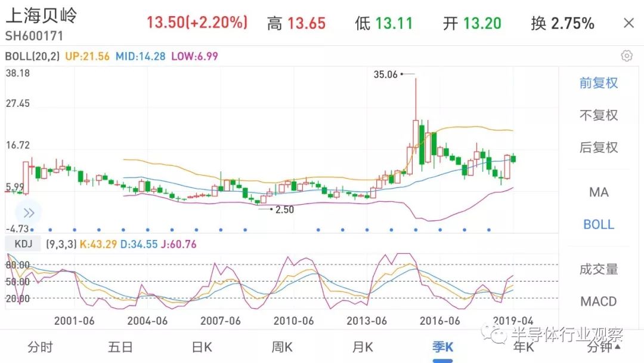This screenshot has height=363, width=644.
Task: Tap KDJ 20.00 level label
Action: tap(18, 299)
